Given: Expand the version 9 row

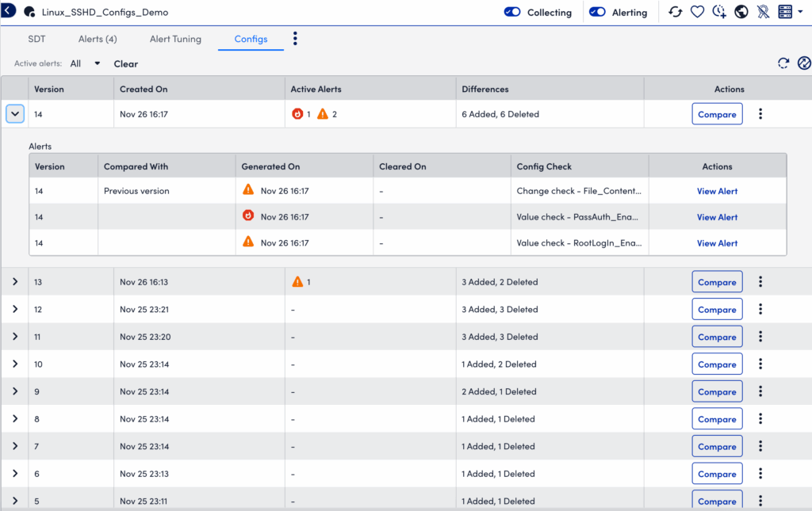Looking at the screenshot, I should point(15,391).
